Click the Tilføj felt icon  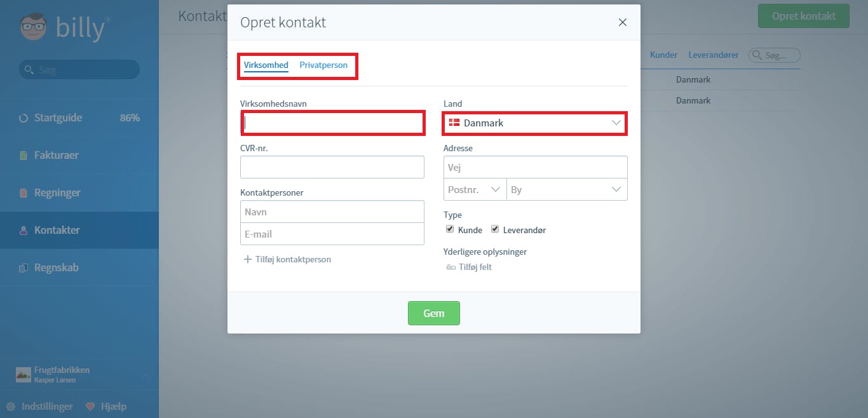pos(451,267)
